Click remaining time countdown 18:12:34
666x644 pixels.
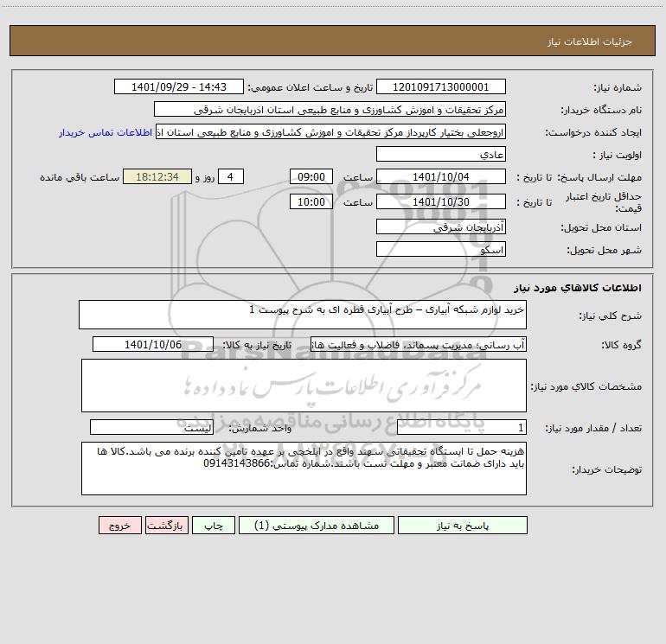tap(157, 176)
